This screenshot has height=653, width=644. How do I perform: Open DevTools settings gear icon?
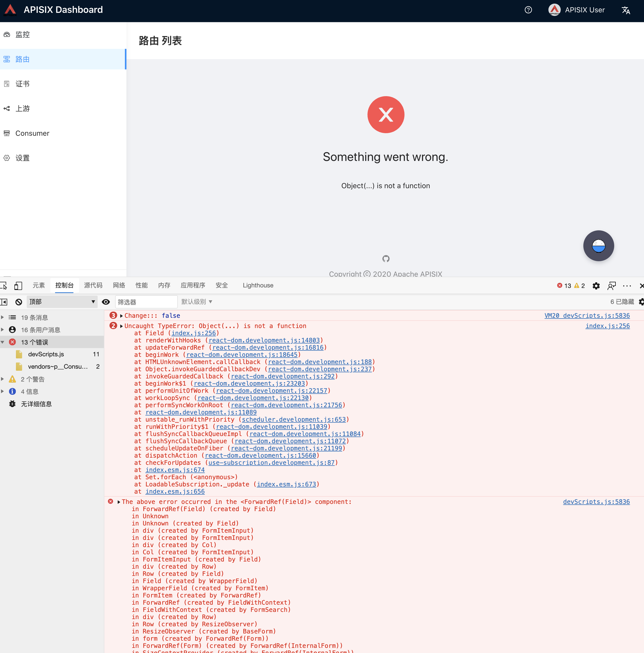(x=596, y=286)
